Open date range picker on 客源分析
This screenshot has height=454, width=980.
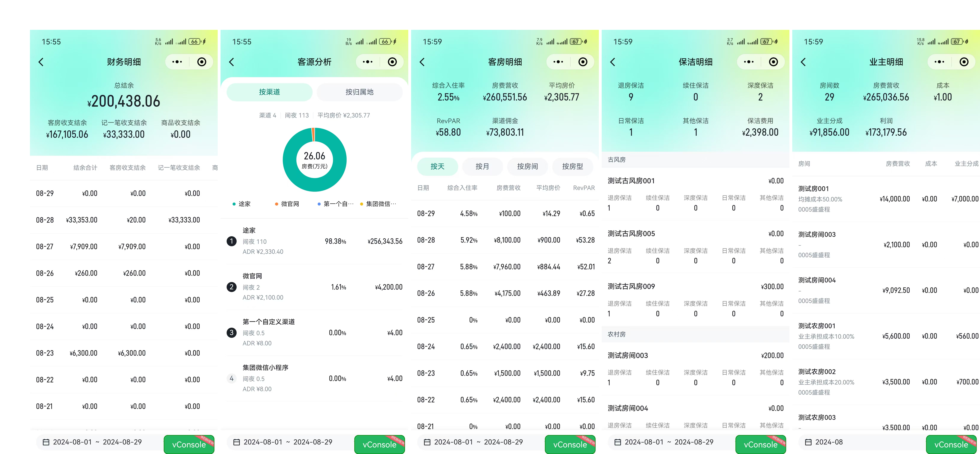coord(288,442)
